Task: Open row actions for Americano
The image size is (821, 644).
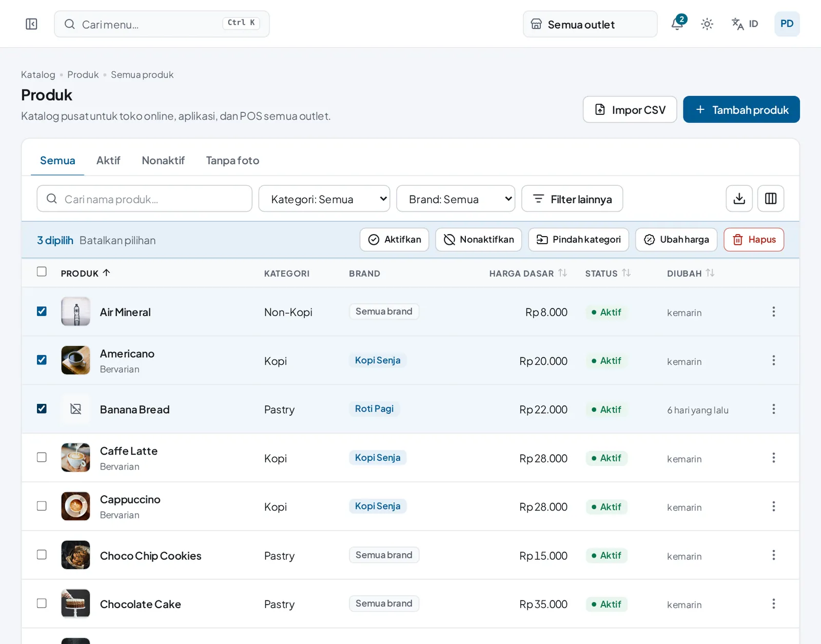Action: click(x=773, y=360)
